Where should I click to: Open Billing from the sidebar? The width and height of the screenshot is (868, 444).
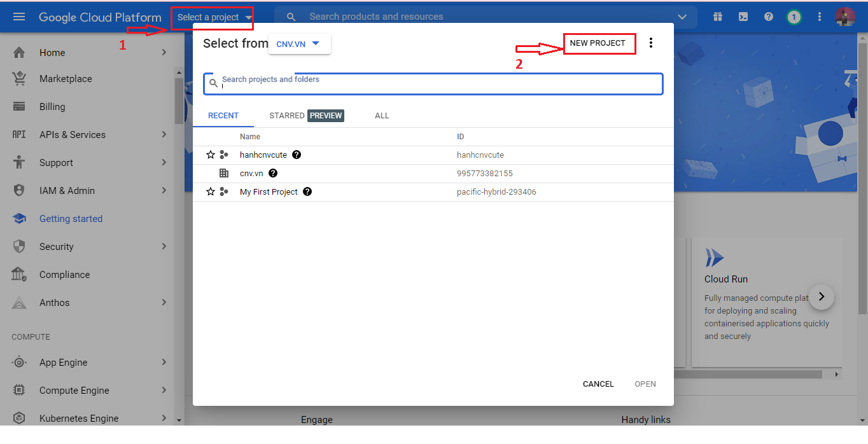point(52,107)
